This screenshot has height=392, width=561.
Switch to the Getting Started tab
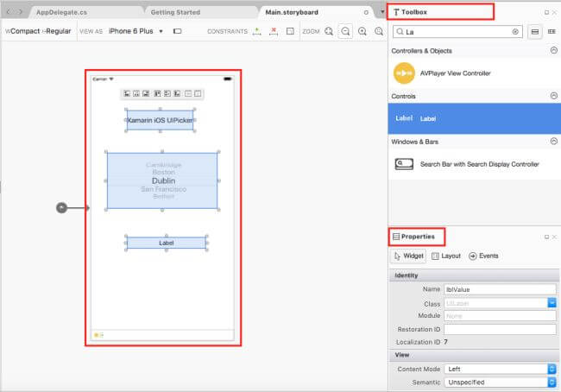tap(175, 12)
